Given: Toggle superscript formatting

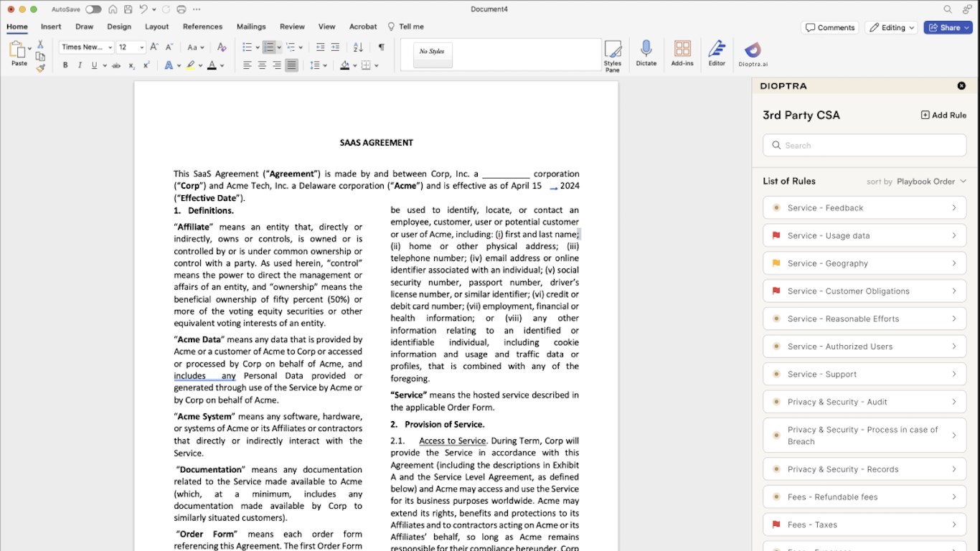Looking at the screenshot, I should click(146, 65).
